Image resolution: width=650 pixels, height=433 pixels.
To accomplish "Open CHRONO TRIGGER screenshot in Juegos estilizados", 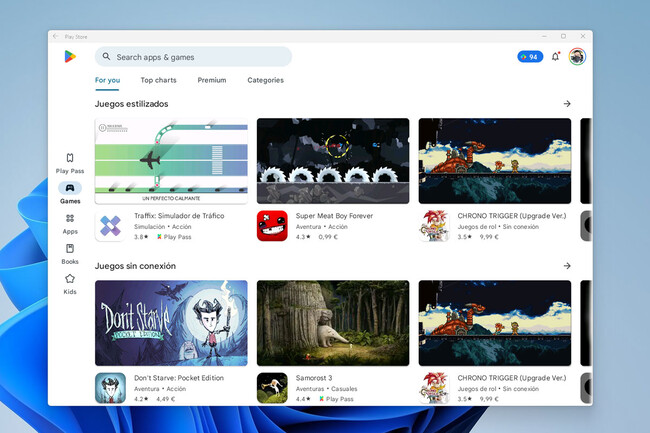I will click(x=495, y=161).
